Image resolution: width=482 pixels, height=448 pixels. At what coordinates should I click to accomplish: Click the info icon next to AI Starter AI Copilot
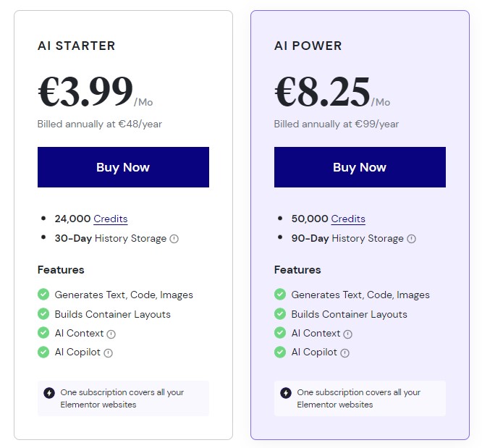pyautogui.click(x=108, y=353)
